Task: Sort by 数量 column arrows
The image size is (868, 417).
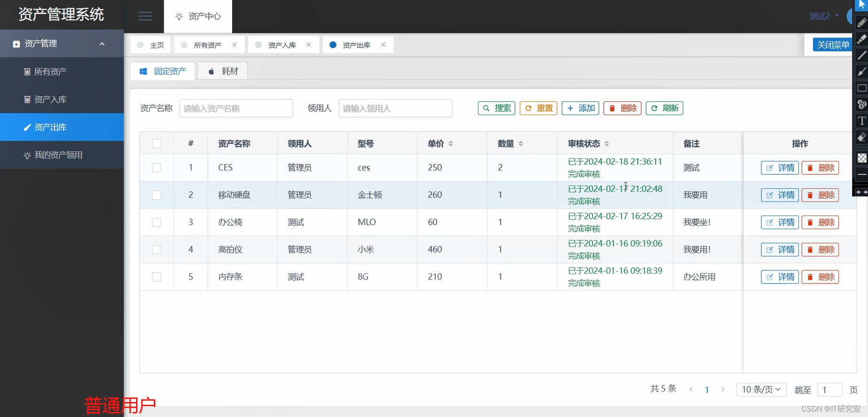Action: (x=521, y=144)
